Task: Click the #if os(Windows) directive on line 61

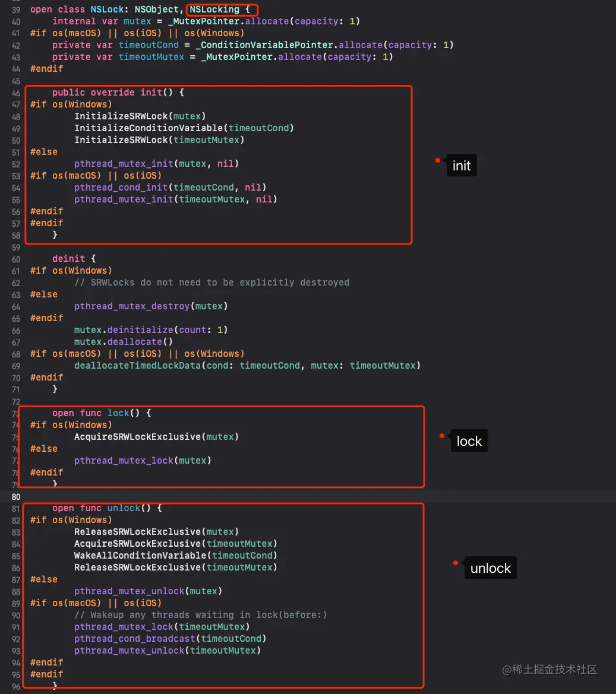Action: coord(71,271)
